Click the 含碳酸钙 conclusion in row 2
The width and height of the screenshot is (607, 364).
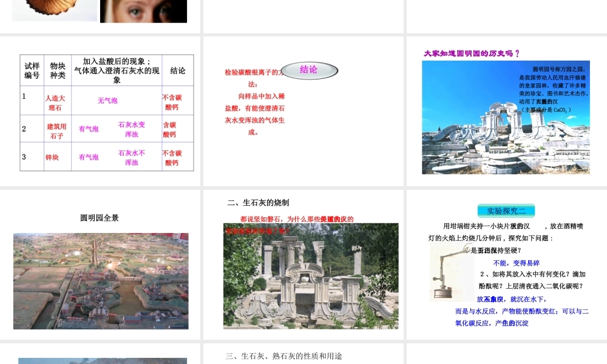pyautogui.click(x=169, y=130)
